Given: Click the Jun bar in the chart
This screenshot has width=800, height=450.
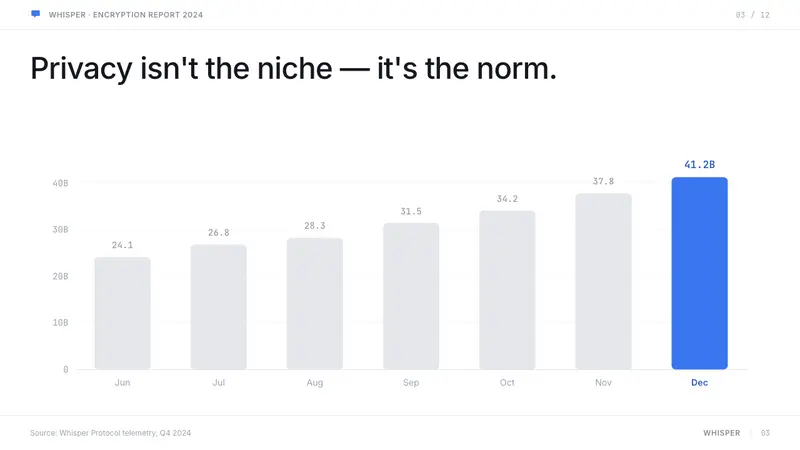Looking at the screenshot, I should (x=122, y=313).
